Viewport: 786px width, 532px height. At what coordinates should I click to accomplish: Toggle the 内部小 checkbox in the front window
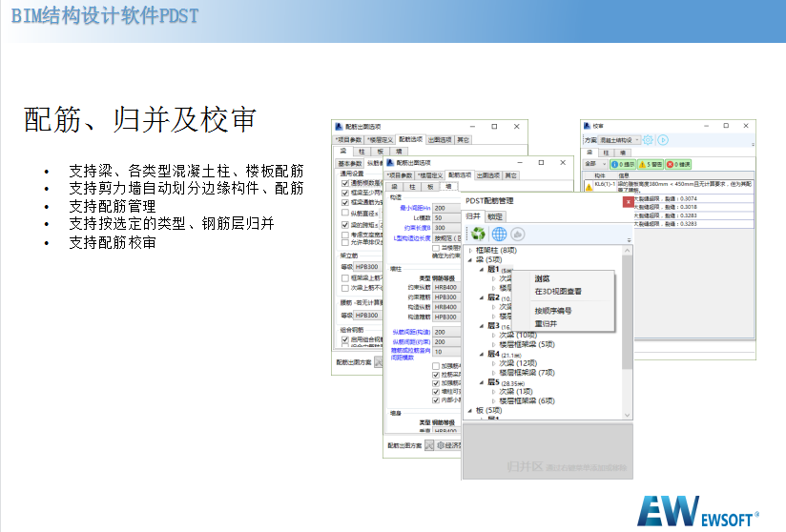click(436, 400)
